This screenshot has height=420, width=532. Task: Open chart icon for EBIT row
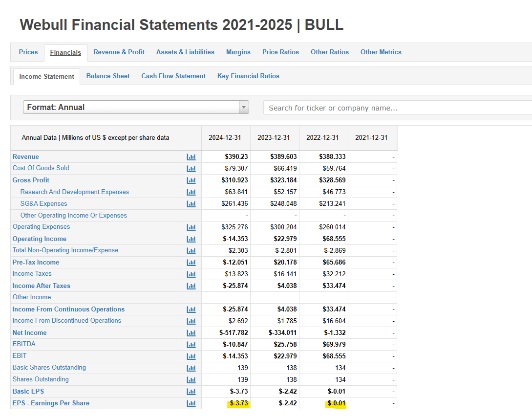(192, 356)
